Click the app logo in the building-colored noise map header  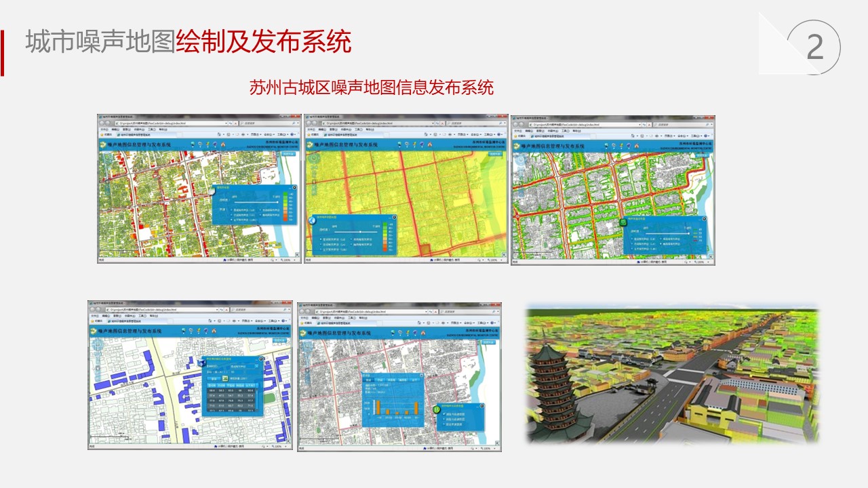coord(103,144)
